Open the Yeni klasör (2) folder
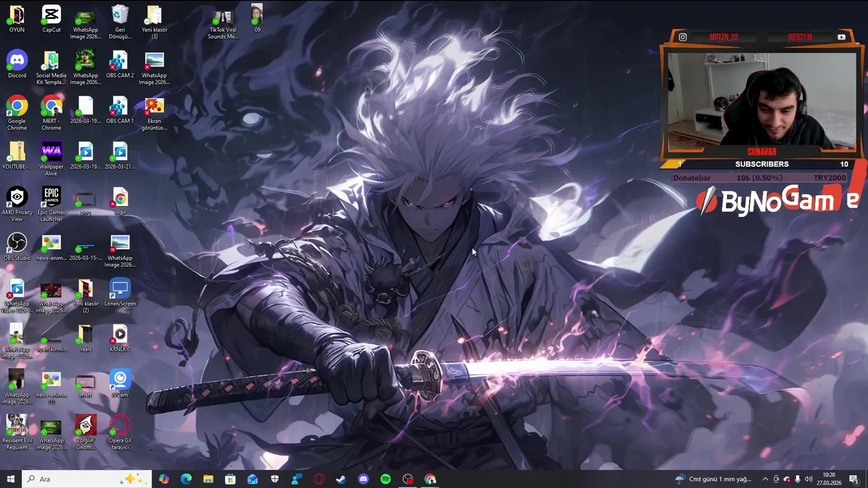This screenshot has width=868, height=488. tap(85, 296)
